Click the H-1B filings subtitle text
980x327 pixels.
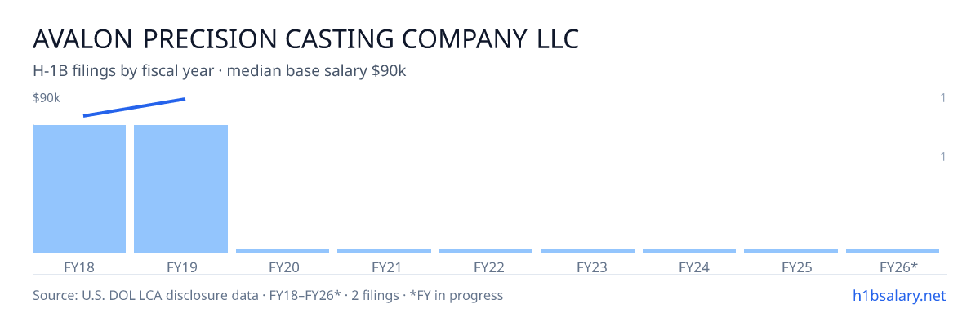[x=220, y=71]
